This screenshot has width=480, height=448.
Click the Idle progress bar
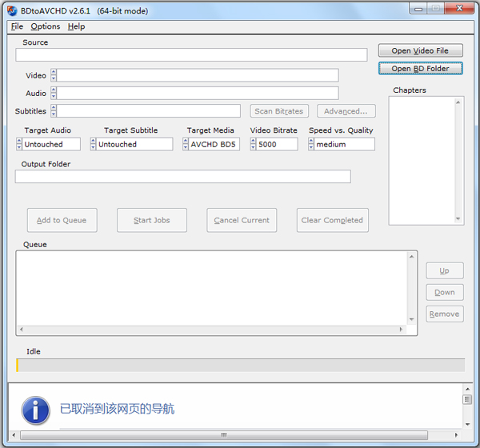(x=241, y=366)
